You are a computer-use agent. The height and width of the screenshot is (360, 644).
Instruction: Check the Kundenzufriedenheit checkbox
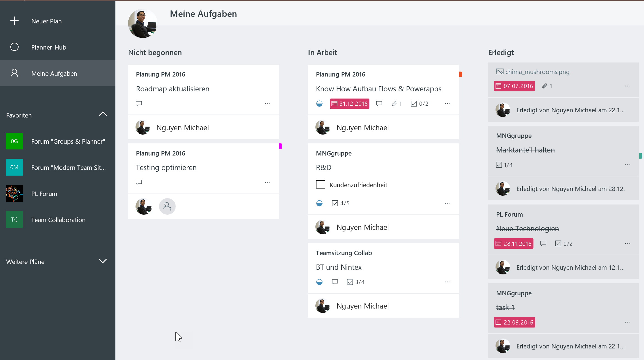(320, 185)
